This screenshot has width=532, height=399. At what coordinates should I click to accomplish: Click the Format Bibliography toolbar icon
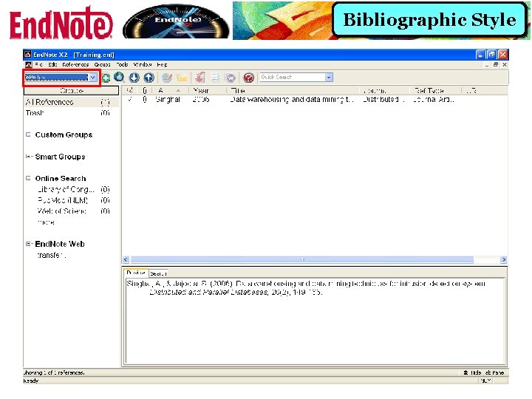point(216,78)
